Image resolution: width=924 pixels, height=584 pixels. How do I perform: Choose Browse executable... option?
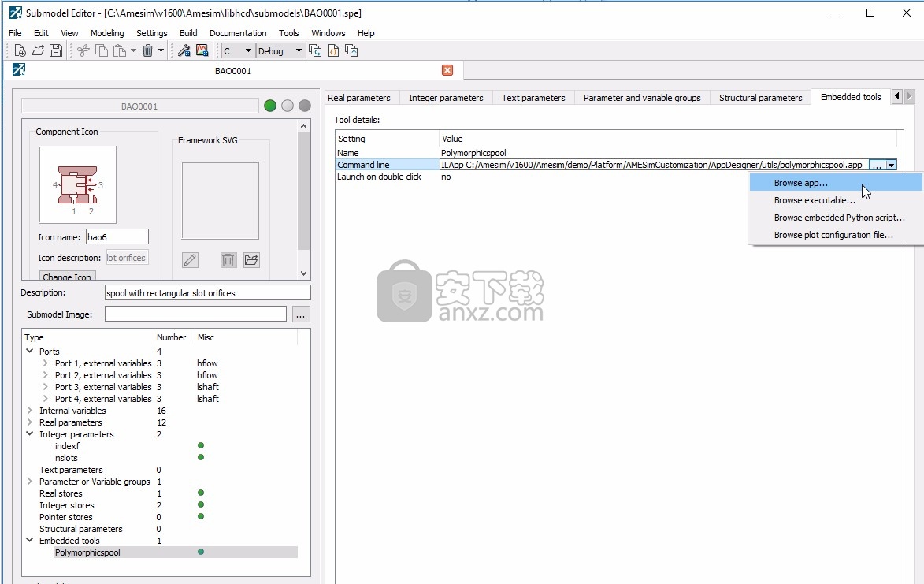(x=835, y=200)
